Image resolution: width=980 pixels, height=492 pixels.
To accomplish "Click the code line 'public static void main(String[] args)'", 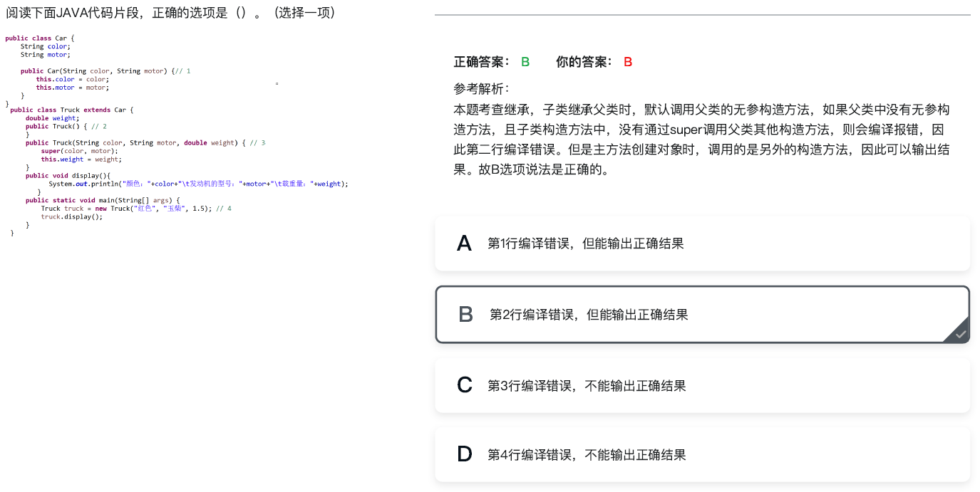I will pyautogui.click(x=103, y=200).
